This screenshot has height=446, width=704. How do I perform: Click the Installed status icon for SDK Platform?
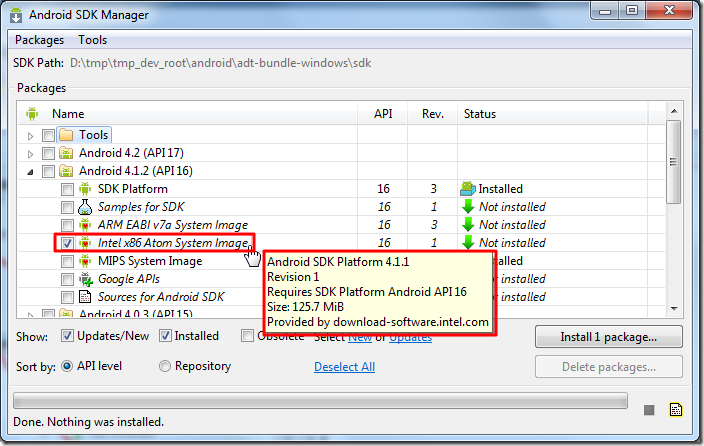pyautogui.click(x=468, y=189)
